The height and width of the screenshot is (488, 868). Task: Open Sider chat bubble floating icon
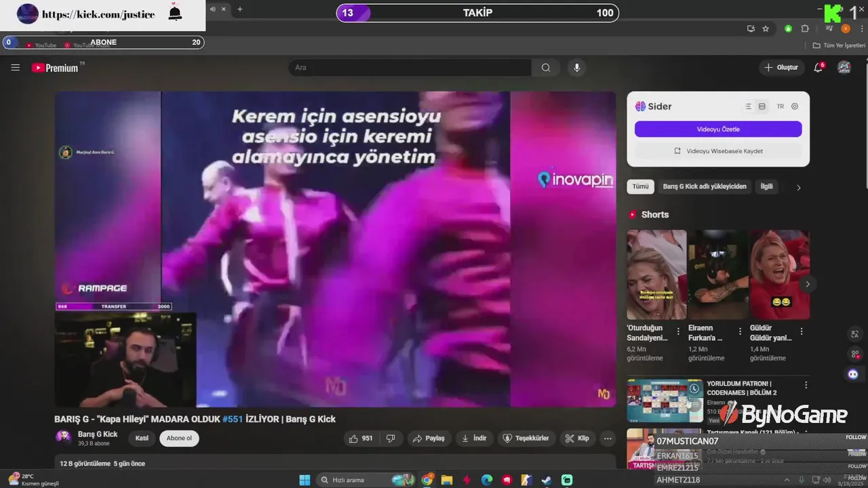pyautogui.click(x=853, y=374)
